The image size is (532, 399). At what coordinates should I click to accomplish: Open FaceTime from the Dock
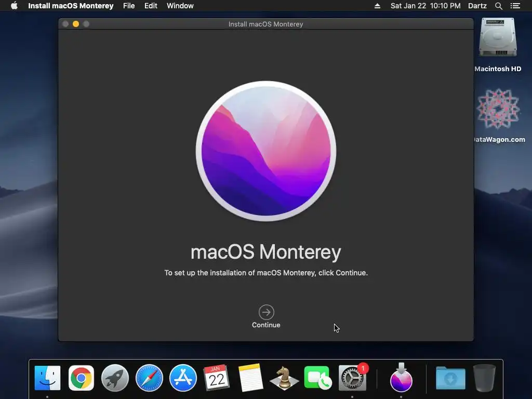click(x=318, y=378)
